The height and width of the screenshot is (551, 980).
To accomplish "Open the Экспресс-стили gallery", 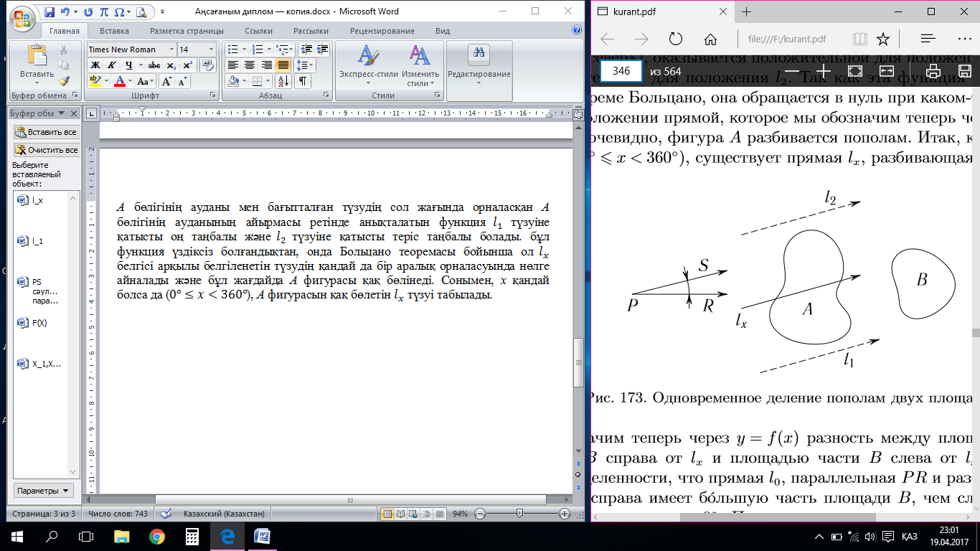I will pos(368,65).
